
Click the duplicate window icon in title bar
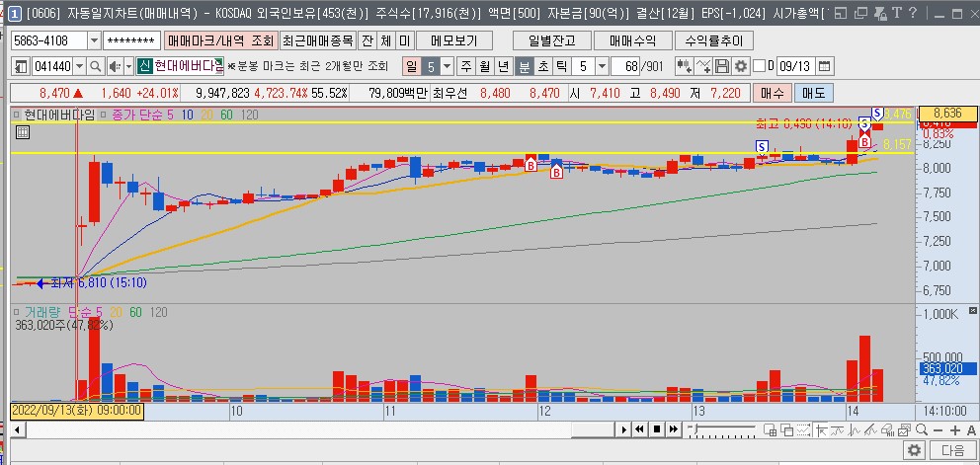coord(861,13)
